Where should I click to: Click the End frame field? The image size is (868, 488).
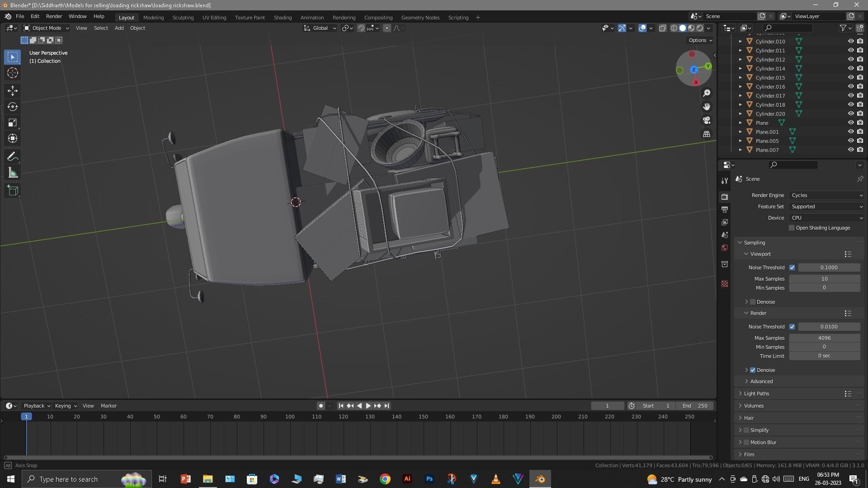[695, 406]
